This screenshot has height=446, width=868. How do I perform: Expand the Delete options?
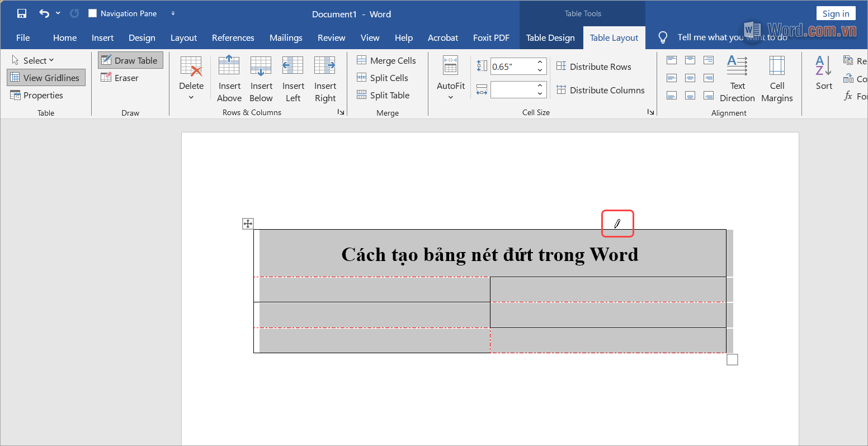click(191, 78)
